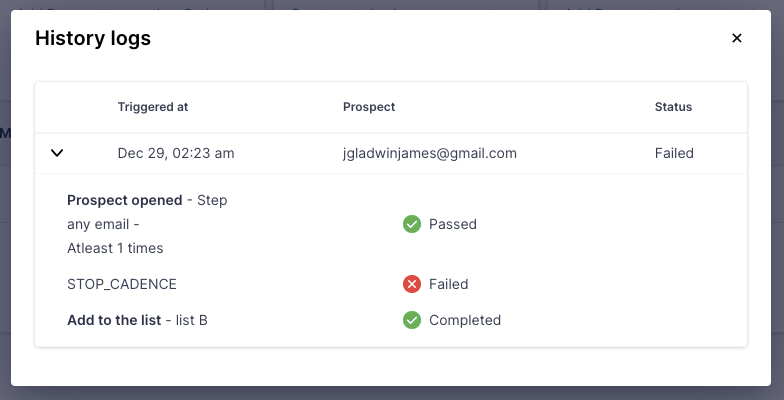This screenshot has height=400, width=784.
Task: Click the Passed result text
Action: 453,224
